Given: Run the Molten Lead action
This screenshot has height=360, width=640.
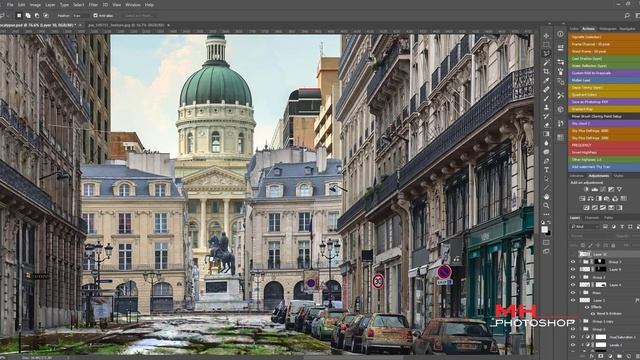Looking at the screenshot, I should (x=604, y=80).
